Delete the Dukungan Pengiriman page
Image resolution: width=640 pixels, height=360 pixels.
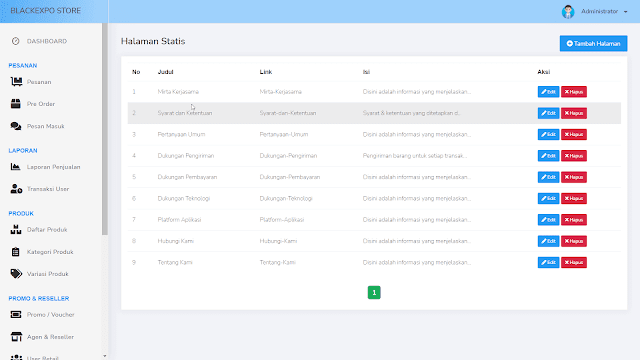[573, 156]
